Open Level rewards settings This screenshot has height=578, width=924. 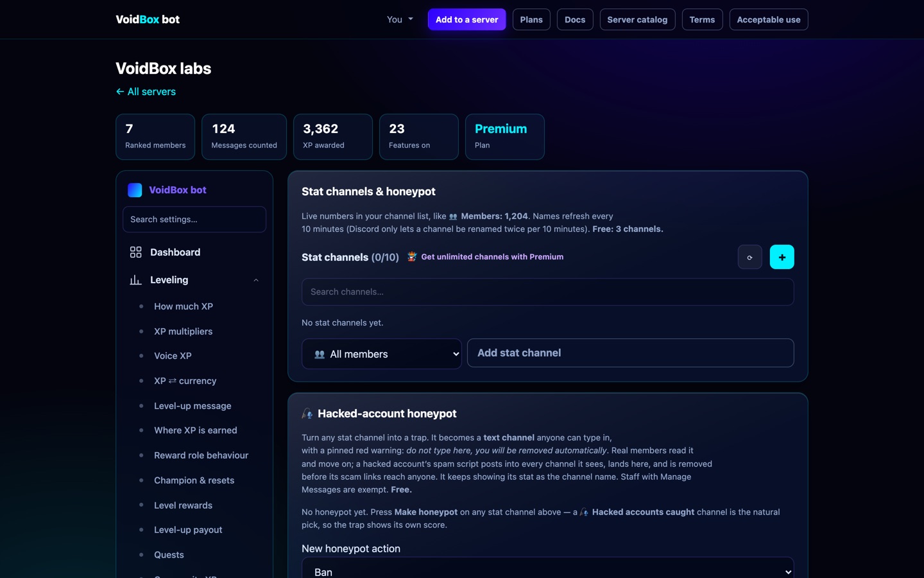183,505
